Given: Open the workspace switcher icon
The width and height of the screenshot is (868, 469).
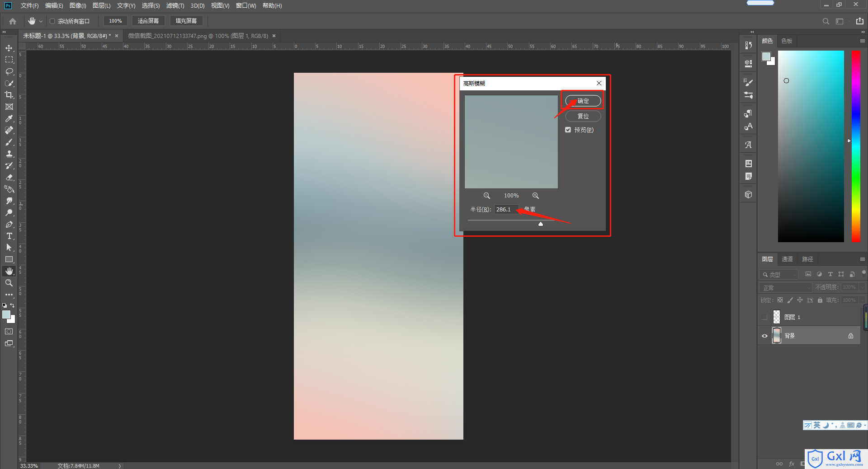Looking at the screenshot, I should (x=840, y=21).
